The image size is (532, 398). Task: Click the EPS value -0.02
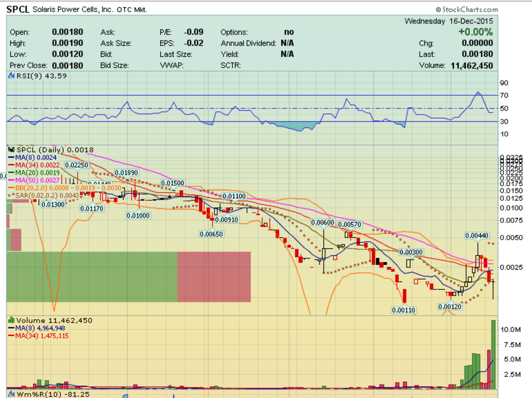pyautogui.click(x=194, y=43)
